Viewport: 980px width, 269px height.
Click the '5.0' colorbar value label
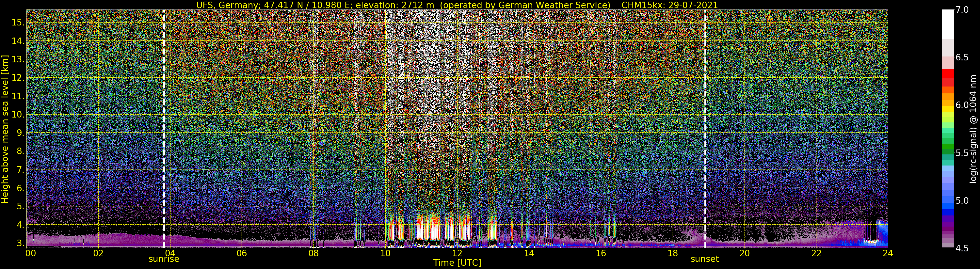coord(962,200)
